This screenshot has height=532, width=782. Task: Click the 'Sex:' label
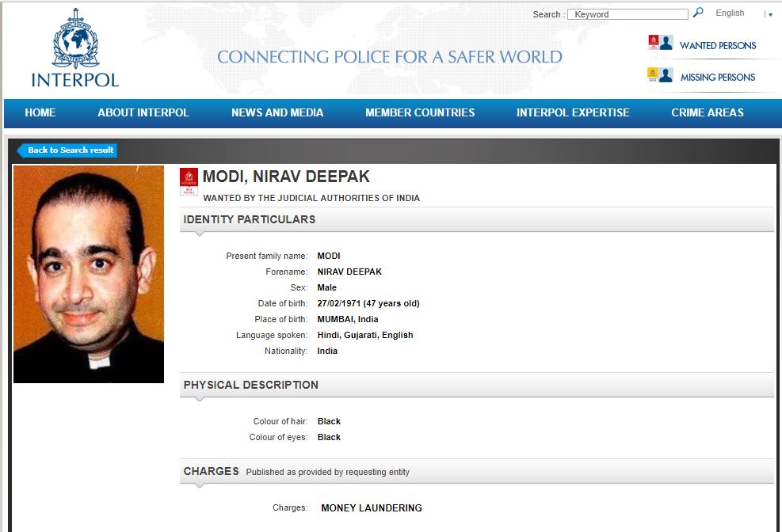click(x=299, y=288)
